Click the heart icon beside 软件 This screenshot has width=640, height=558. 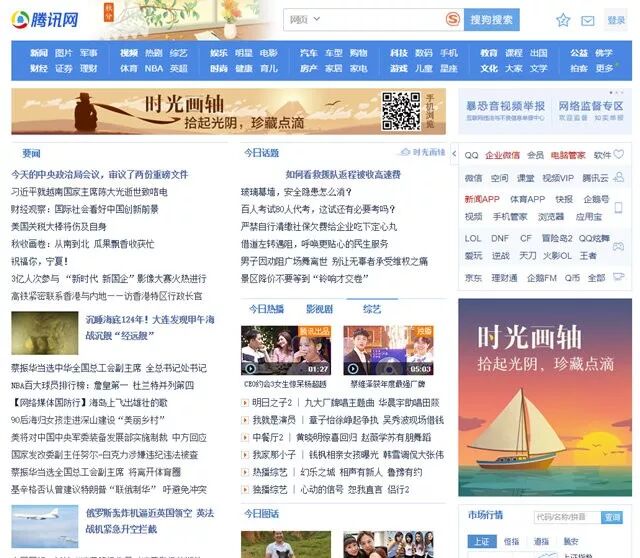tap(619, 154)
